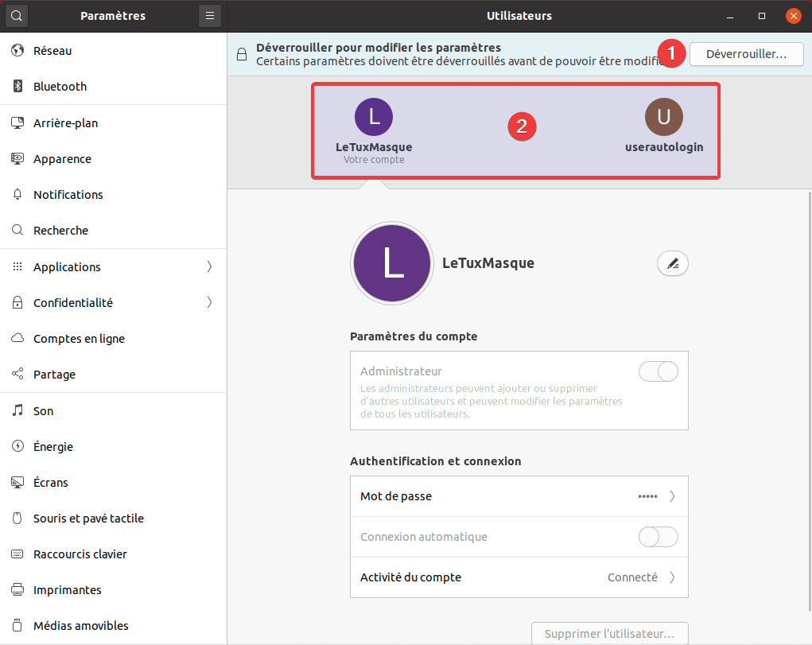
Task: Toggle the Administrateur switch
Action: click(x=659, y=371)
